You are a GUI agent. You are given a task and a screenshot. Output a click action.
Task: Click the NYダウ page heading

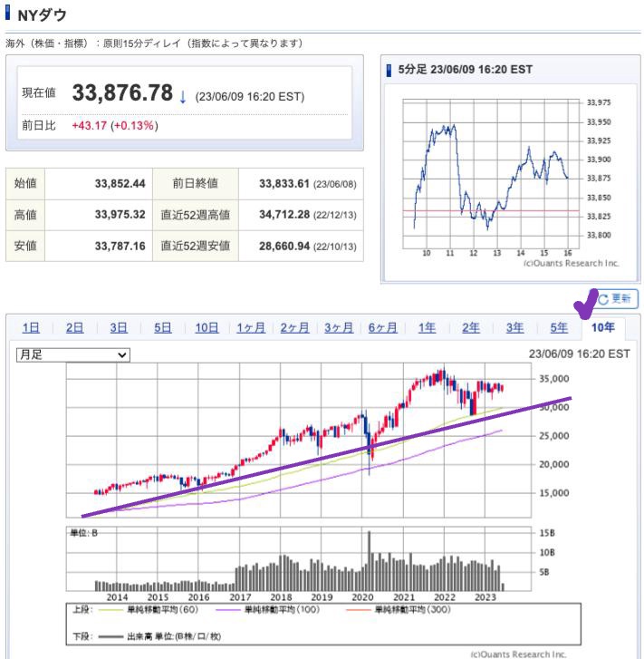click(x=42, y=15)
